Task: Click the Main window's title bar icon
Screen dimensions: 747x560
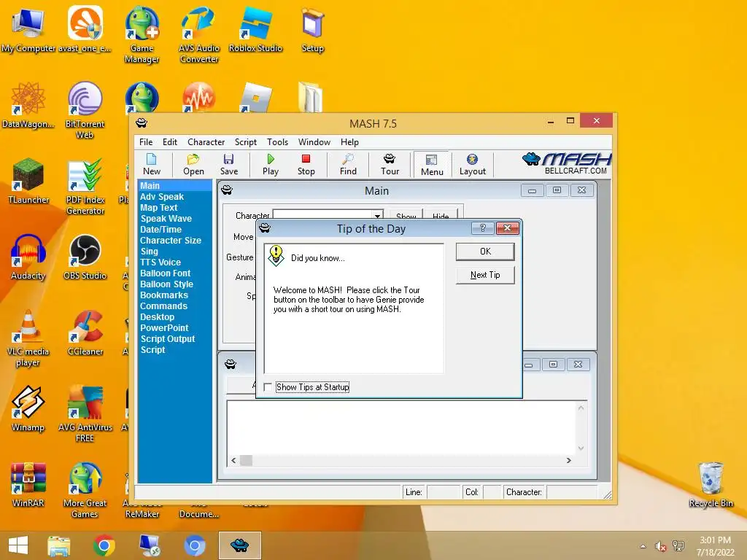Action: (227, 190)
